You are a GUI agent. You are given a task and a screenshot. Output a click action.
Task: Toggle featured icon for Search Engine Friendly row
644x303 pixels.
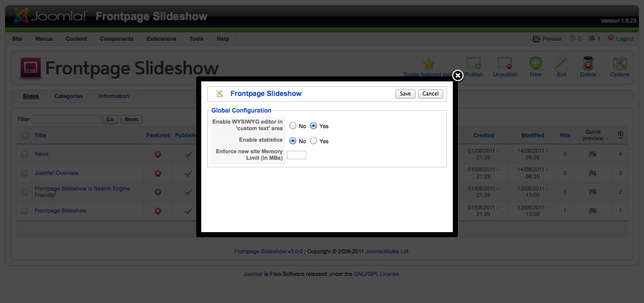point(158,192)
